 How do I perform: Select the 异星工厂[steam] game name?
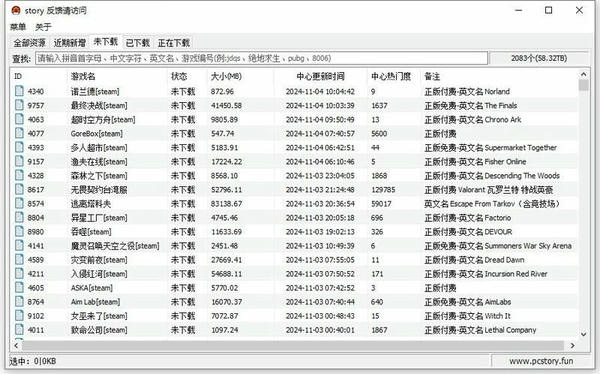click(x=99, y=218)
